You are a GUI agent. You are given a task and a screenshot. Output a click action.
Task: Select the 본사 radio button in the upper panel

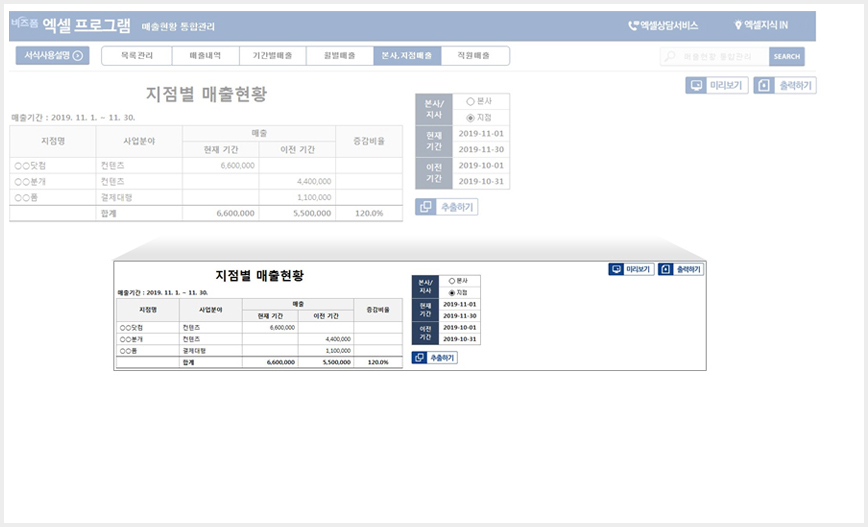(x=471, y=101)
